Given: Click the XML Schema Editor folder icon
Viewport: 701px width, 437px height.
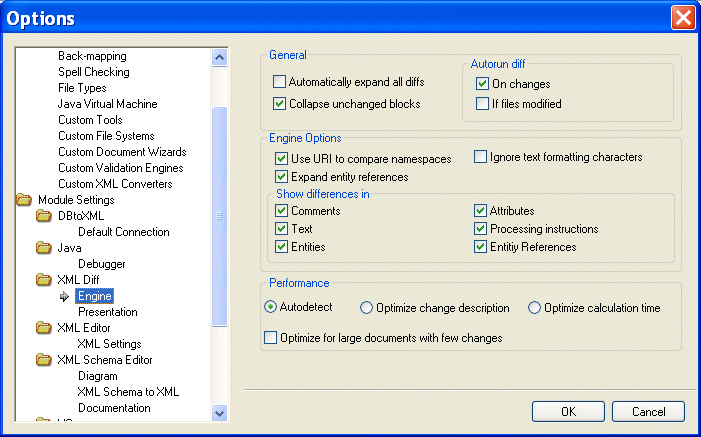Looking at the screenshot, I should [44, 360].
